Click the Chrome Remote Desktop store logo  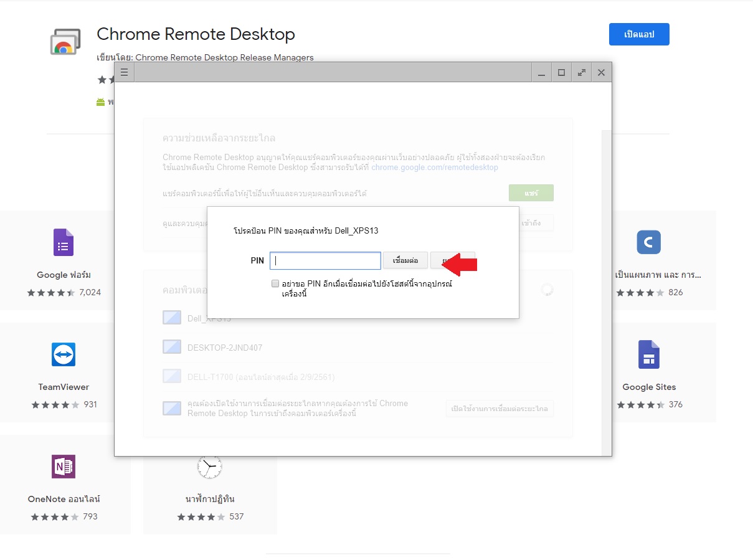pos(65,42)
